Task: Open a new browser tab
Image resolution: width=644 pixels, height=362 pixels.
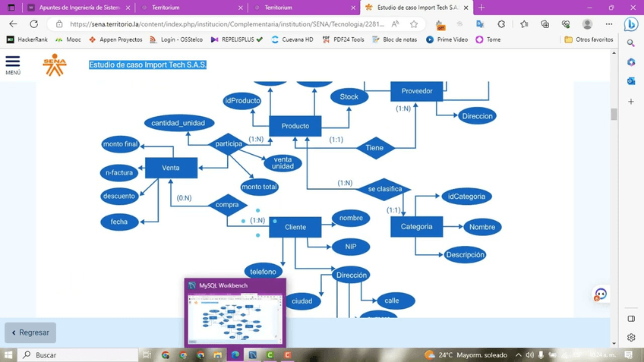Action: click(x=481, y=8)
